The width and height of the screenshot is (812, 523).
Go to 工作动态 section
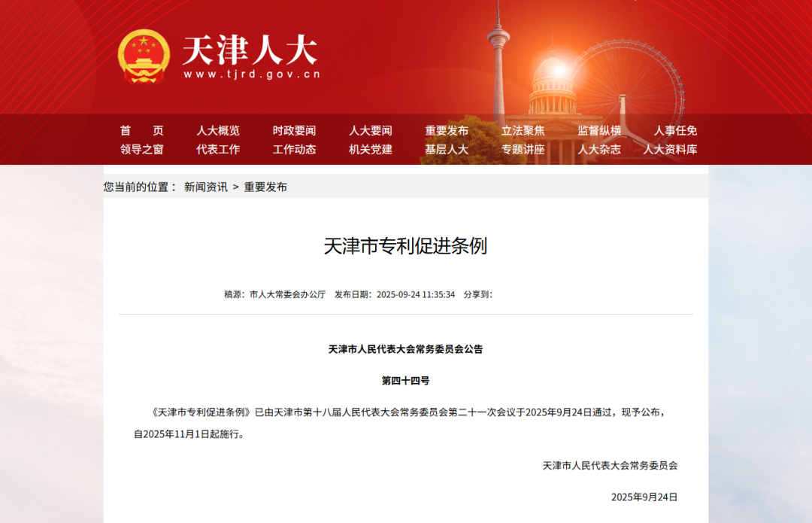tap(294, 149)
